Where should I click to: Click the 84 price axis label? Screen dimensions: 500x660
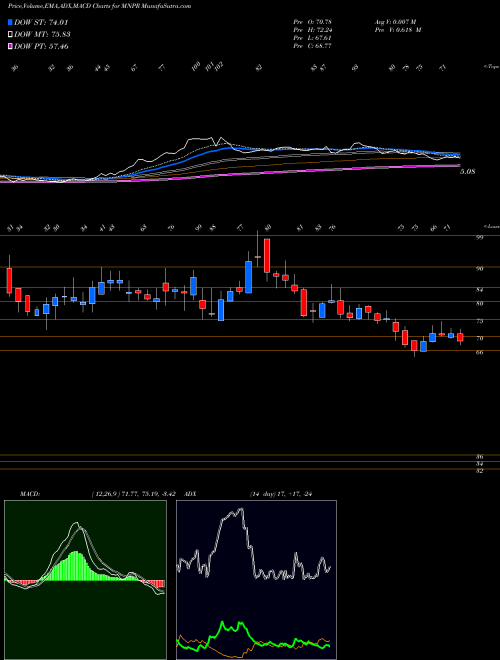pyautogui.click(x=479, y=290)
